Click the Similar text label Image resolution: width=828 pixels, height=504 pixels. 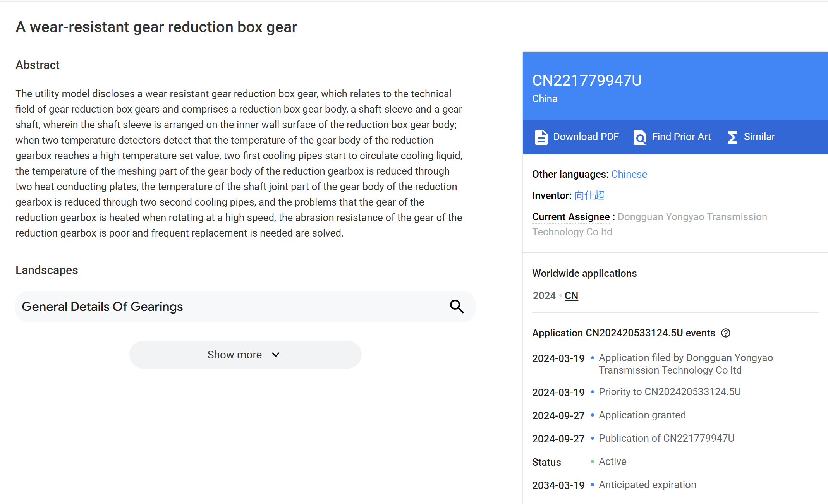[x=759, y=137]
